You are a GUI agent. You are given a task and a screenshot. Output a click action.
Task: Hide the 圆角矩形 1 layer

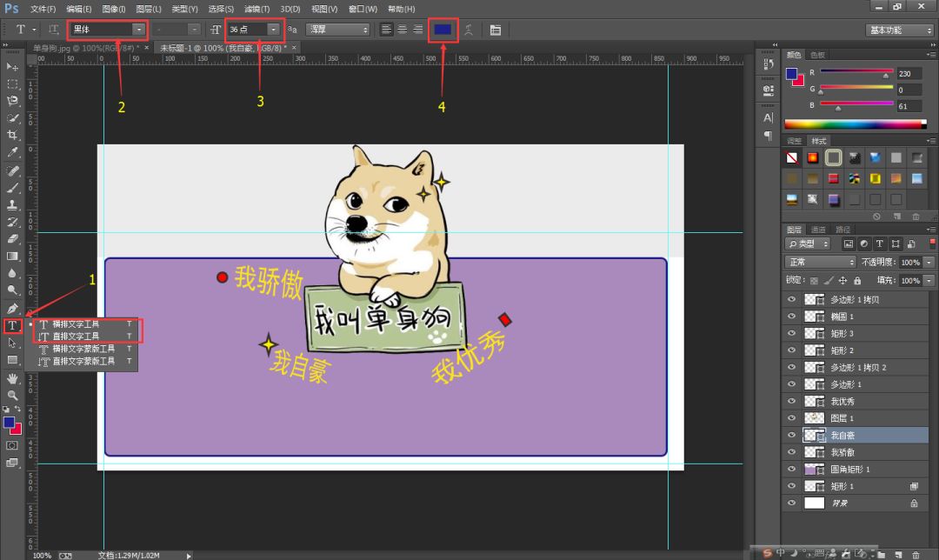792,469
